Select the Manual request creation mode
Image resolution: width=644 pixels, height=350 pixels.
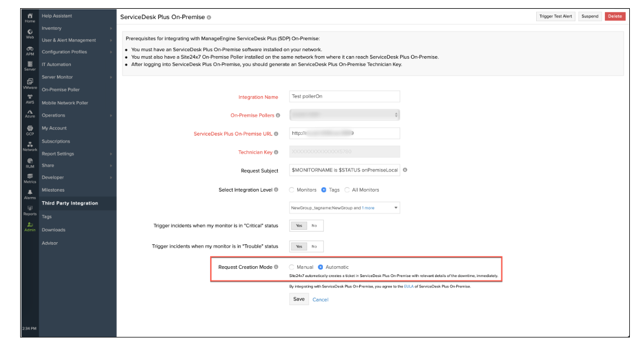[x=292, y=267]
